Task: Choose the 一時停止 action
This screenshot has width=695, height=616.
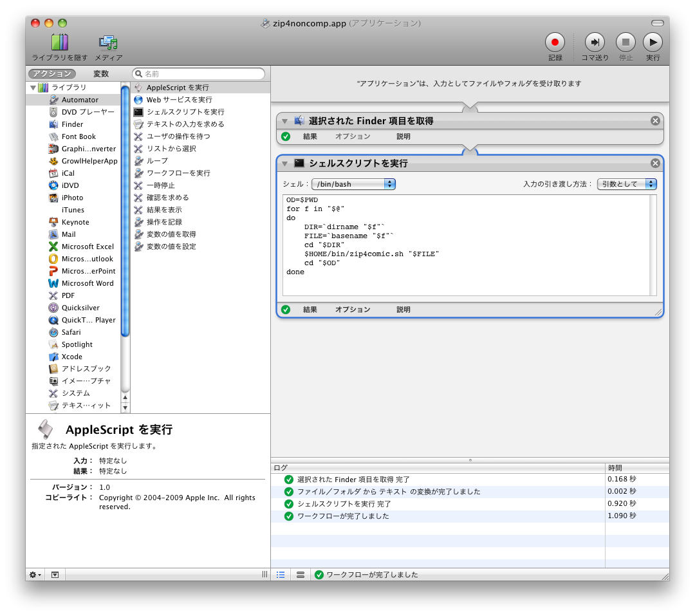Action: pos(201,185)
